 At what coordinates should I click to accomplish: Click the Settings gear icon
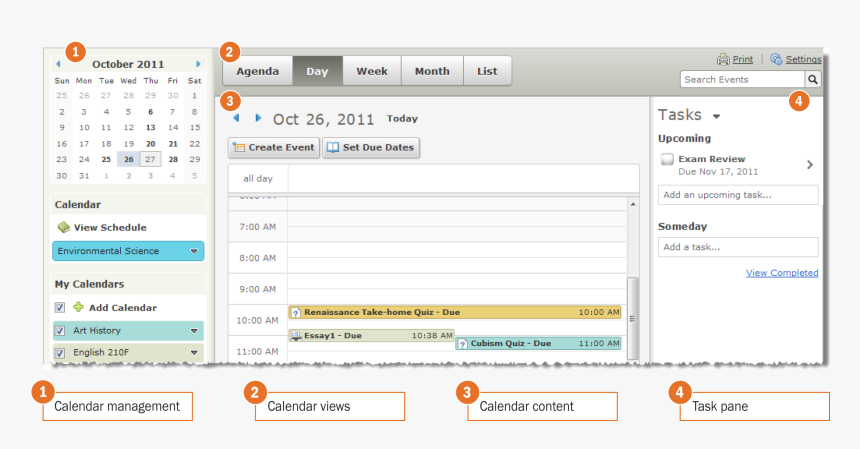776,59
